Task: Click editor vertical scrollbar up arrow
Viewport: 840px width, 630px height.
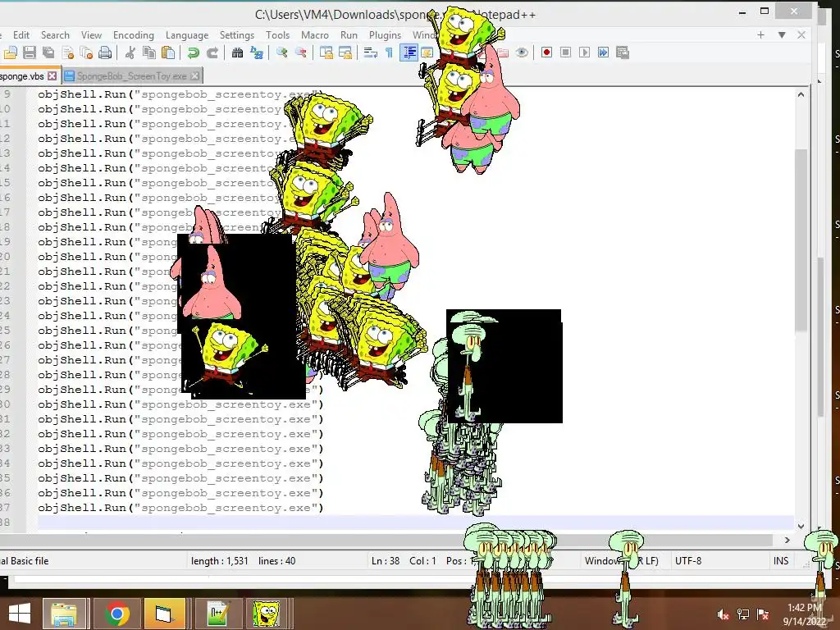Action: (x=801, y=94)
